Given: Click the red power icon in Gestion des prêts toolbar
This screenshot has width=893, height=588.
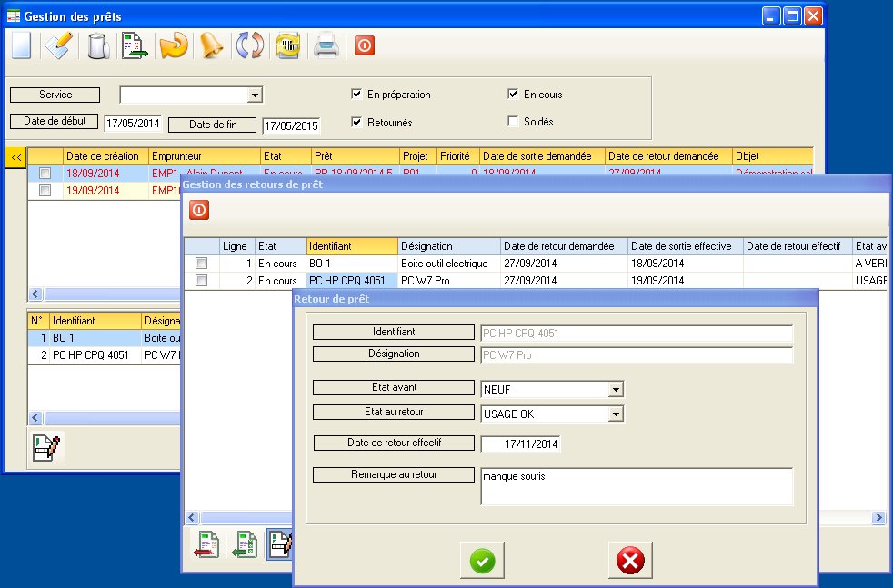Looking at the screenshot, I should (x=365, y=45).
